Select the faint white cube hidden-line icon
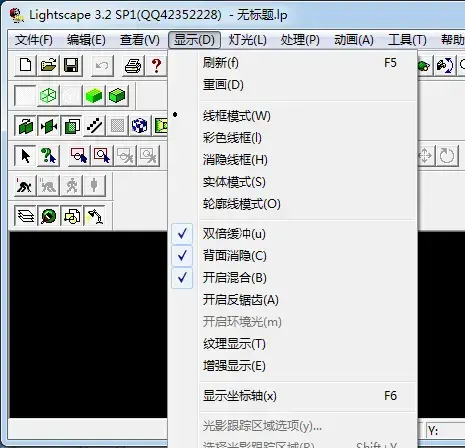The width and height of the screenshot is (465, 448). pyautogui.click(x=71, y=96)
